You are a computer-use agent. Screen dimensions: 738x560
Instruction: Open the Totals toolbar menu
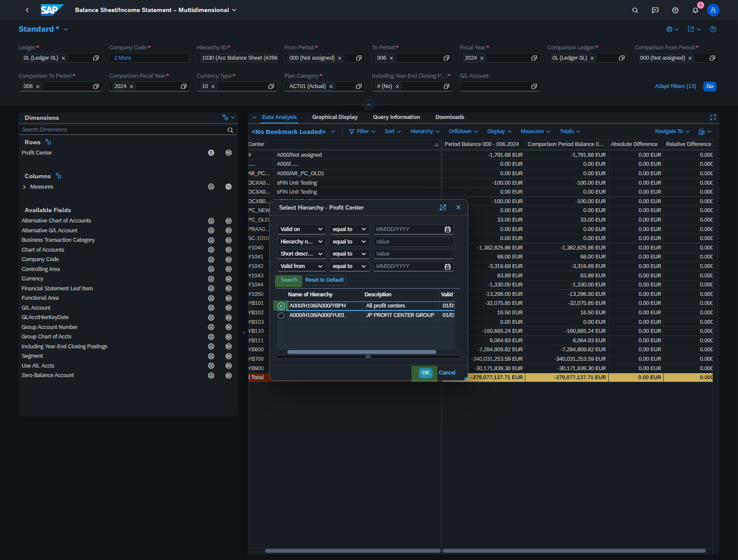click(x=570, y=131)
